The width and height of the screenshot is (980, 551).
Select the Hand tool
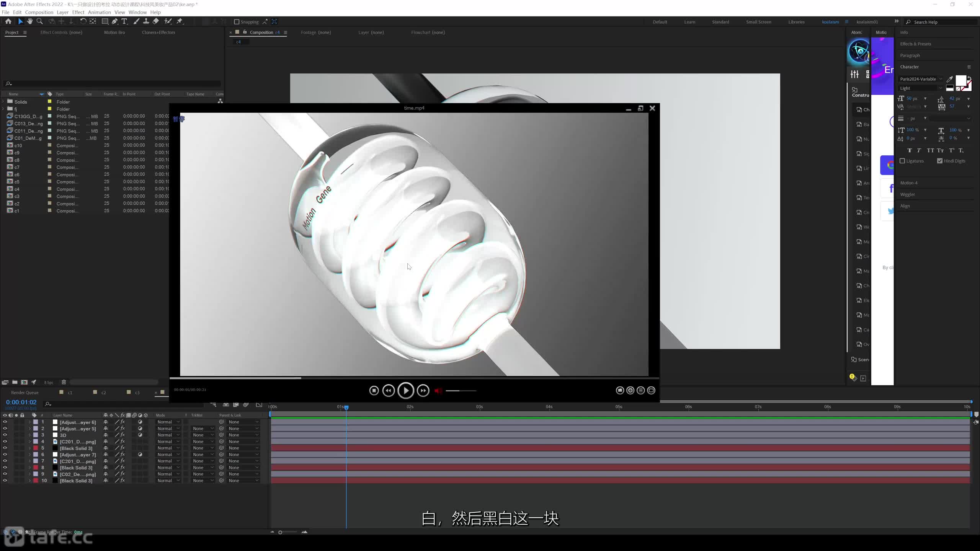pyautogui.click(x=29, y=21)
